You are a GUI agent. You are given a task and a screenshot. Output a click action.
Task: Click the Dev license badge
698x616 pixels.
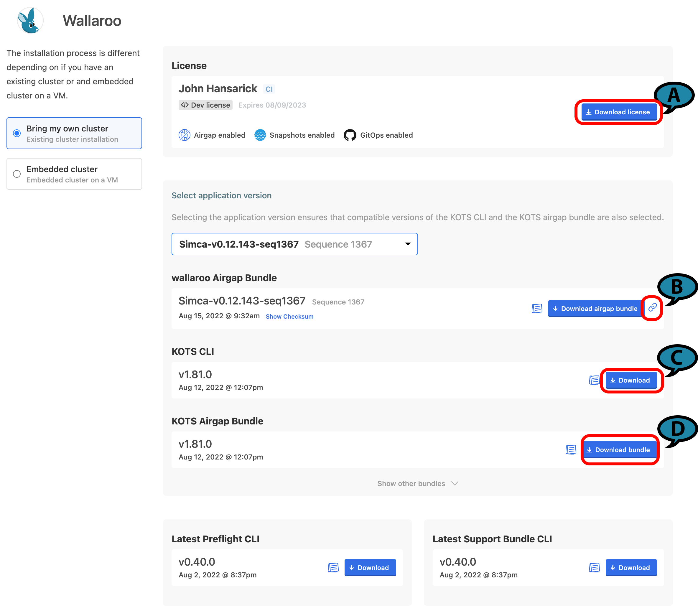click(x=205, y=105)
